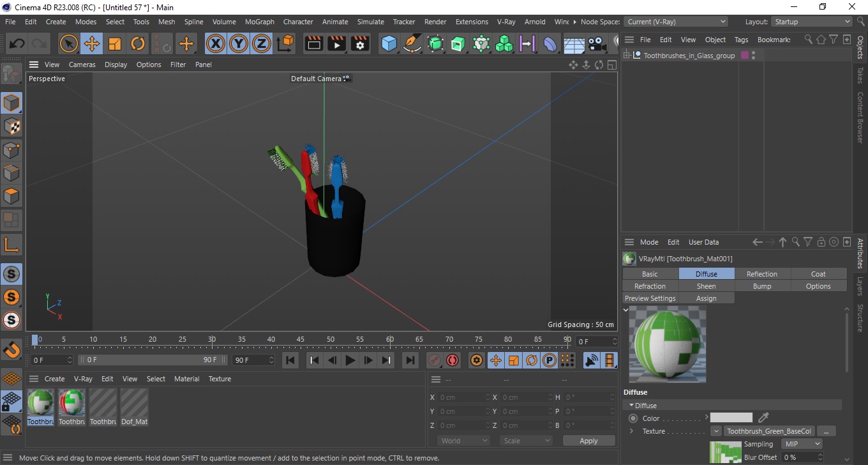Viewport: 868px width, 465px height.
Task: Open the Texture arrow dropdown button
Action: (716, 431)
